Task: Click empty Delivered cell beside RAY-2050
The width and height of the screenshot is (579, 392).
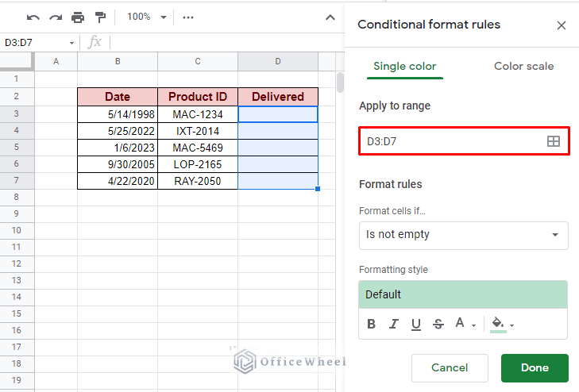Action: tap(278, 181)
